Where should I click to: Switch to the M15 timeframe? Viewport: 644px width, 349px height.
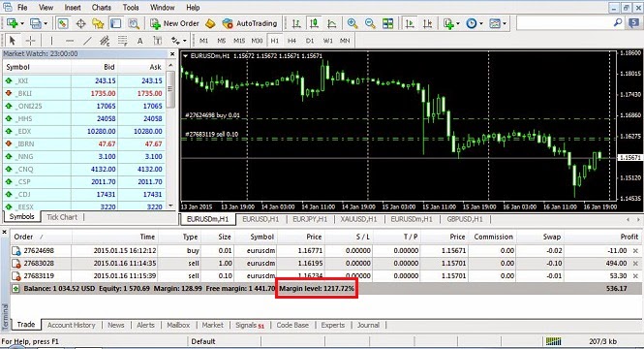239,41
